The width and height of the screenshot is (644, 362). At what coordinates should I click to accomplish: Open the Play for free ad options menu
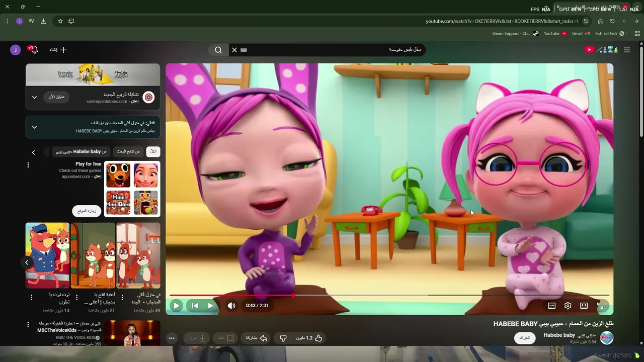coord(28,165)
